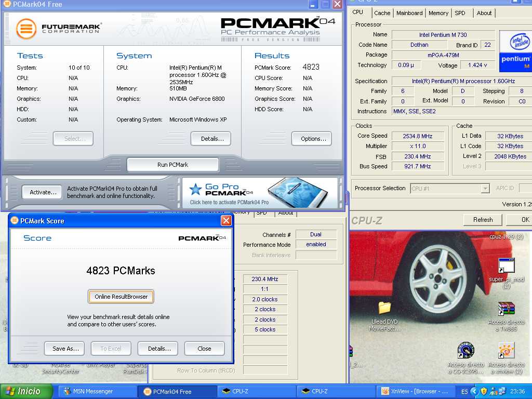This screenshot has height=399, width=532.
Task: Switch to the Memory tab in CPU-Z
Action: pos(438,13)
